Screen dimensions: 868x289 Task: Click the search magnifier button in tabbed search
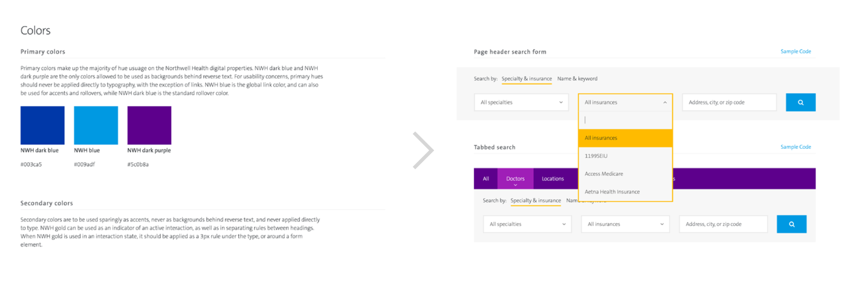(791, 224)
